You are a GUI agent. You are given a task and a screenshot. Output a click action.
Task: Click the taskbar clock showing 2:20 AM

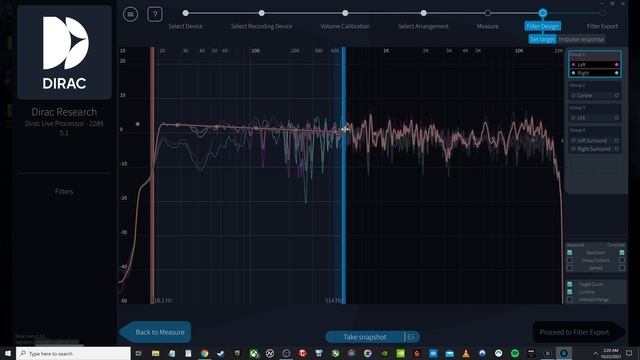tap(611, 353)
